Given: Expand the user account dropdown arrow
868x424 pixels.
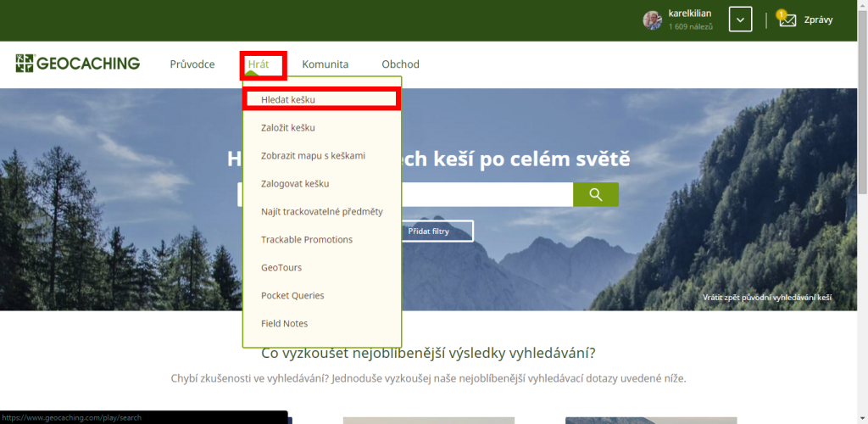Looking at the screenshot, I should click(740, 20).
